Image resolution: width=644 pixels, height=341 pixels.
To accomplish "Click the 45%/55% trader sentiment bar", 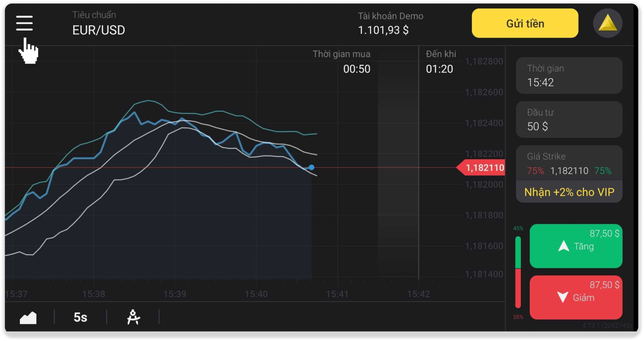I will [x=518, y=272].
